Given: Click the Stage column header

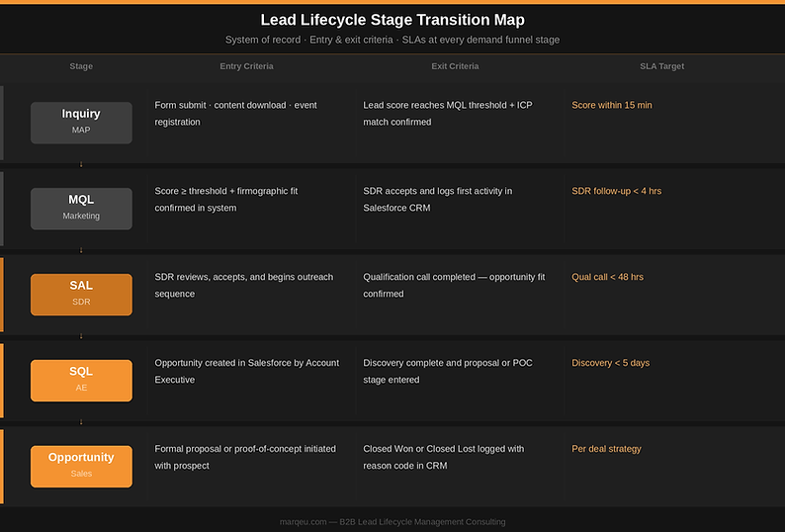Looking at the screenshot, I should 81,66.
